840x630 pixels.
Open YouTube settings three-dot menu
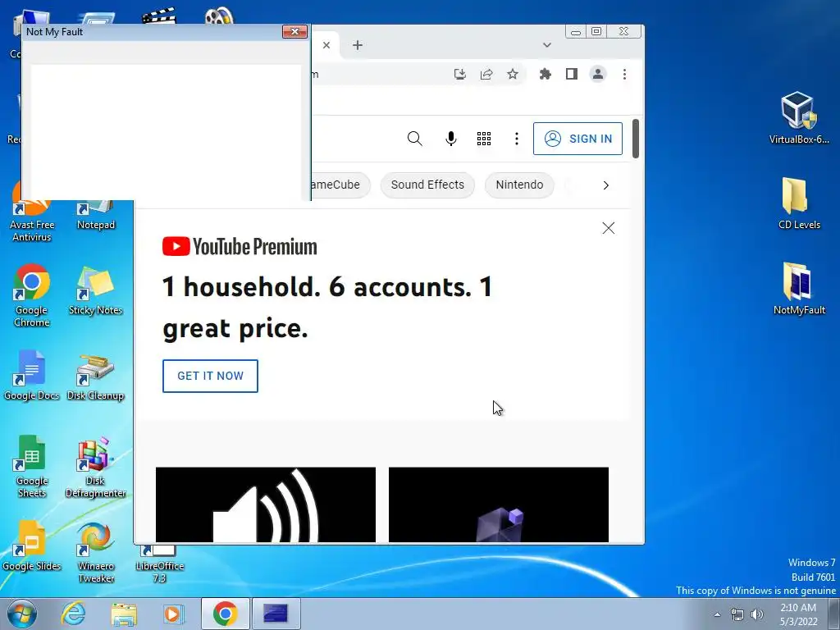[517, 139]
